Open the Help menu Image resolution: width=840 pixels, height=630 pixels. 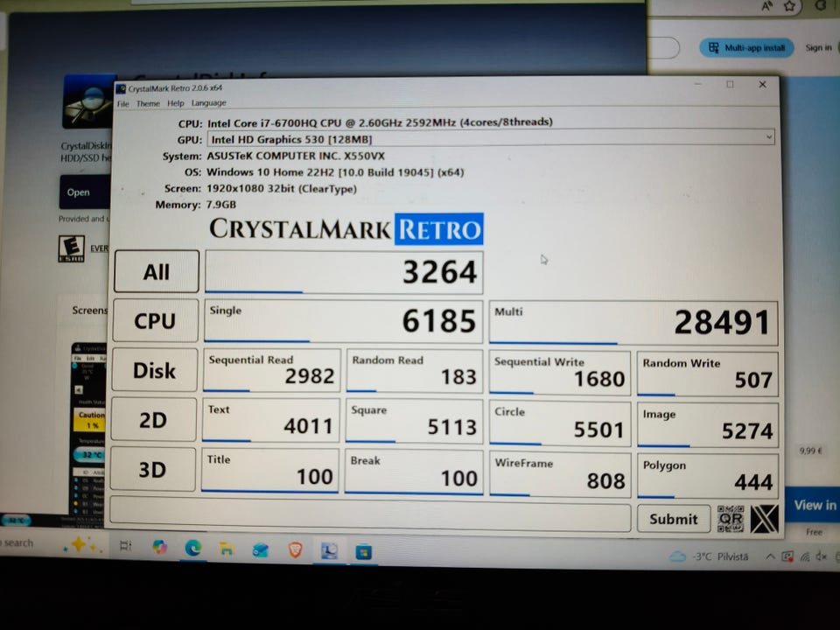(175, 103)
